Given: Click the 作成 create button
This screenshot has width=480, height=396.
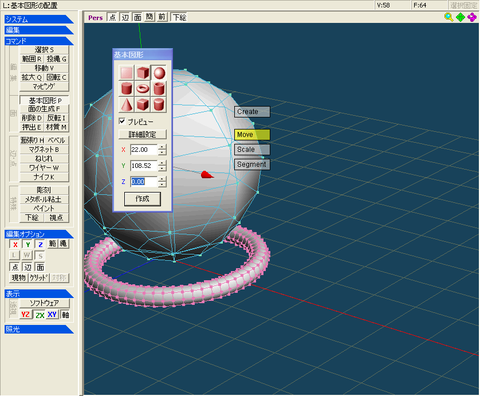Looking at the screenshot, I should click(x=142, y=199).
